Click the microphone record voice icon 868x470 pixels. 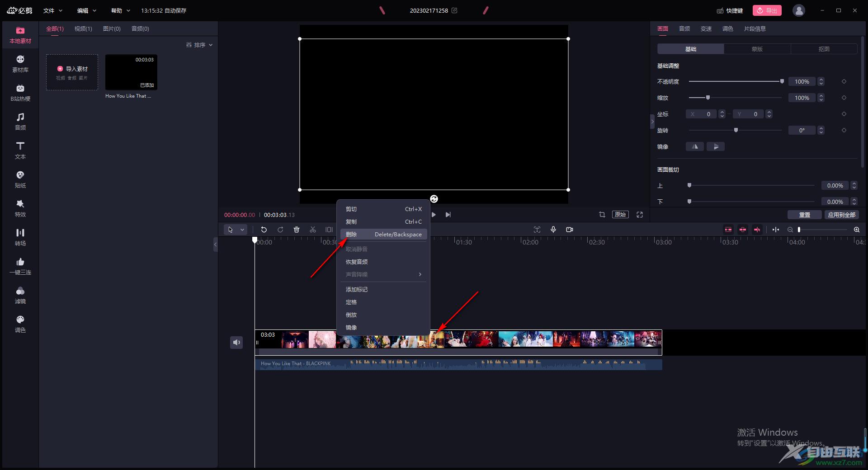tap(553, 230)
